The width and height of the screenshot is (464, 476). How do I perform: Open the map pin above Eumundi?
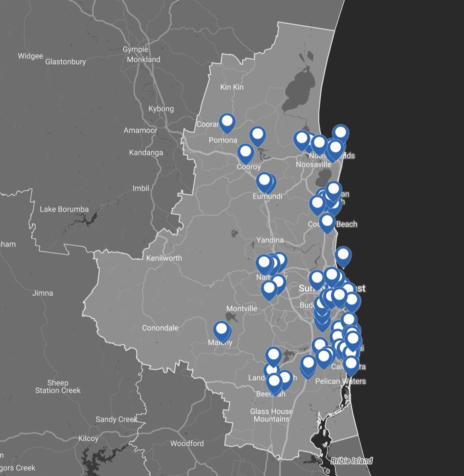click(265, 181)
